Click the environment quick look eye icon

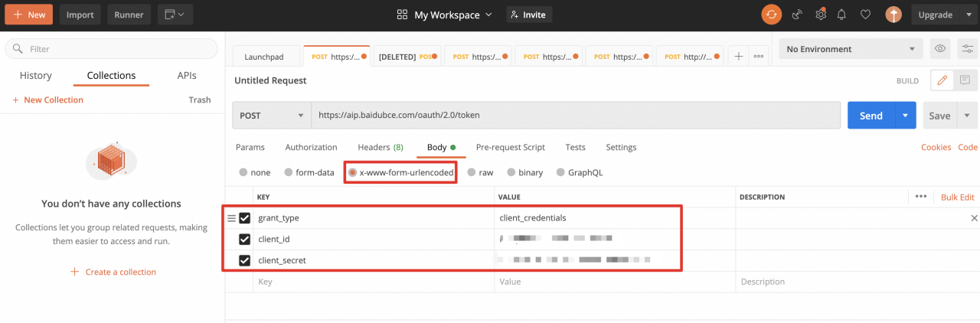click(940, 49)
